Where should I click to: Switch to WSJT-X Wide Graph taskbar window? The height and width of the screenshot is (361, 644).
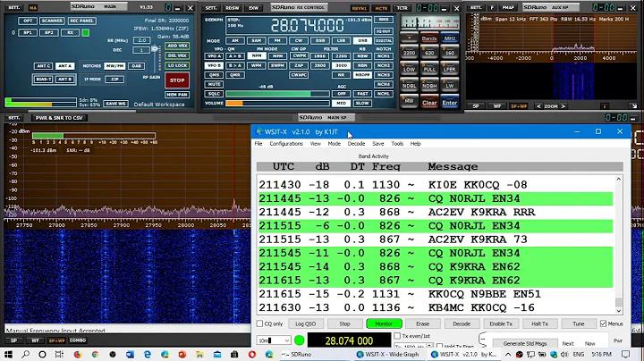click(387, 355)
